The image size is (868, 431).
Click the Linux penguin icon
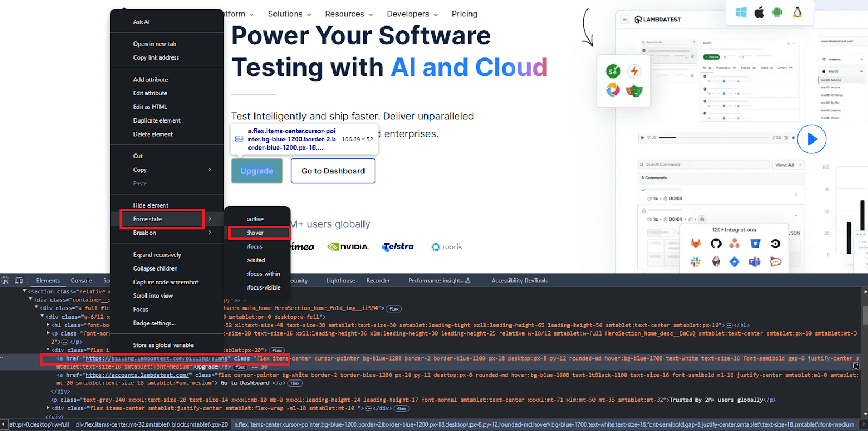click(797, 12)
